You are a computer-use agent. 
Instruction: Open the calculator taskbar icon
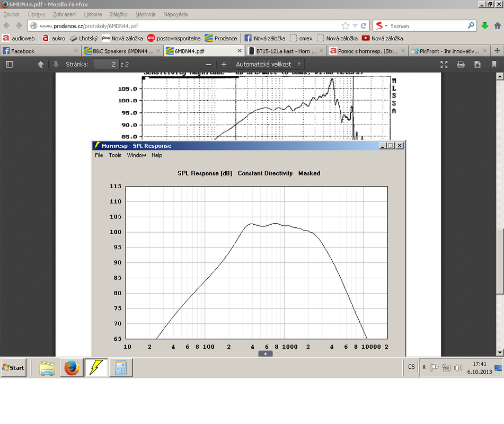pos(120,368)
